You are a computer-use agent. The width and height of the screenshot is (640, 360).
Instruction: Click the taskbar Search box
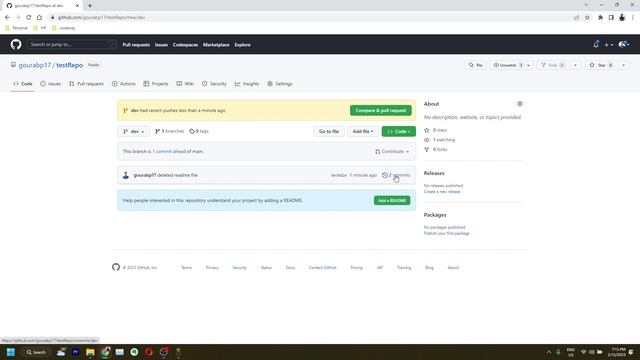(x=36, y=352)
